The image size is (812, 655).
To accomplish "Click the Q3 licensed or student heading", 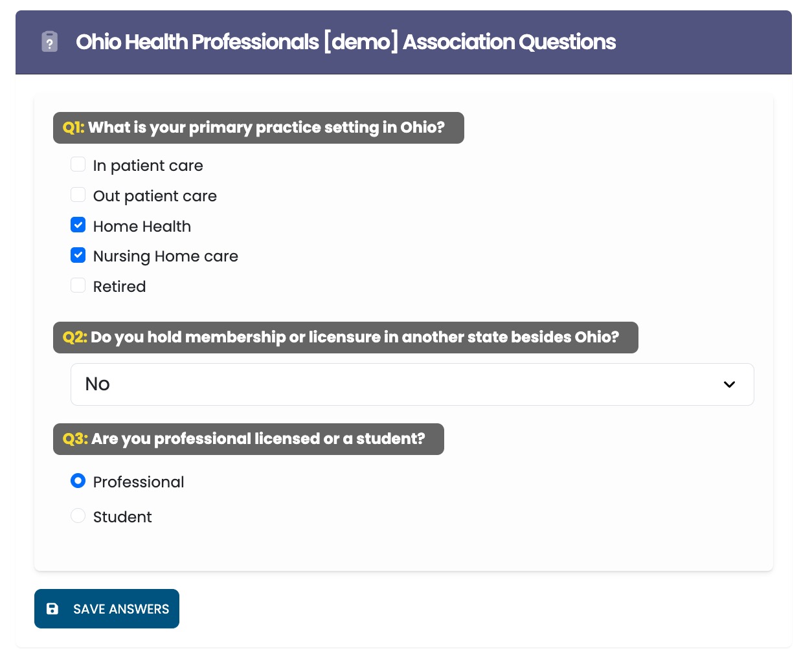I will pyautogui.click(x=248, y=439).
